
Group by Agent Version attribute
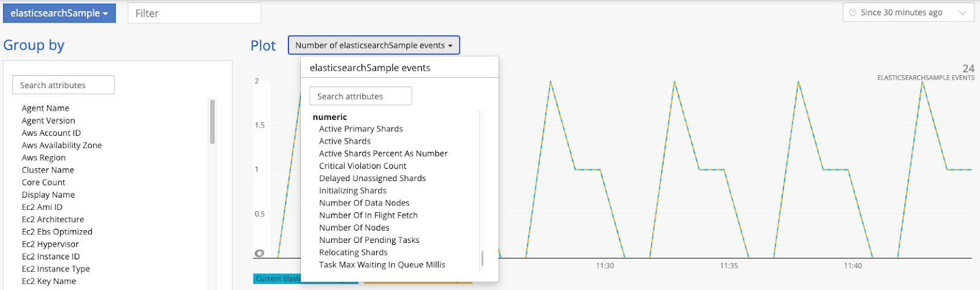[x=48, y=121]
